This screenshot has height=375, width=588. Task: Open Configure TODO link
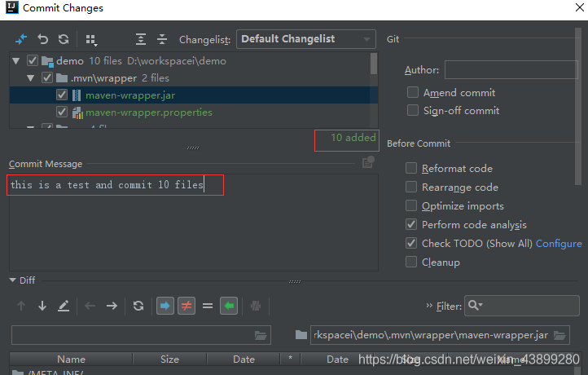[x=559, y=244]
